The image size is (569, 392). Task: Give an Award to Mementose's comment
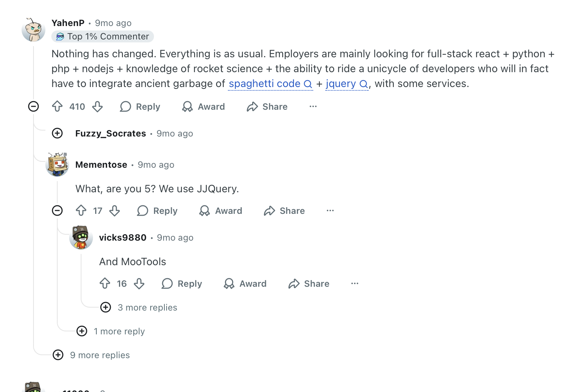point(221,211)
